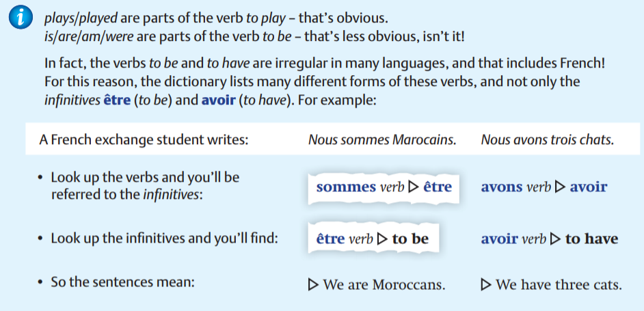
Task: Click the sentence 'Nous sommes Marocains.'
Action: tap(382, 141)
